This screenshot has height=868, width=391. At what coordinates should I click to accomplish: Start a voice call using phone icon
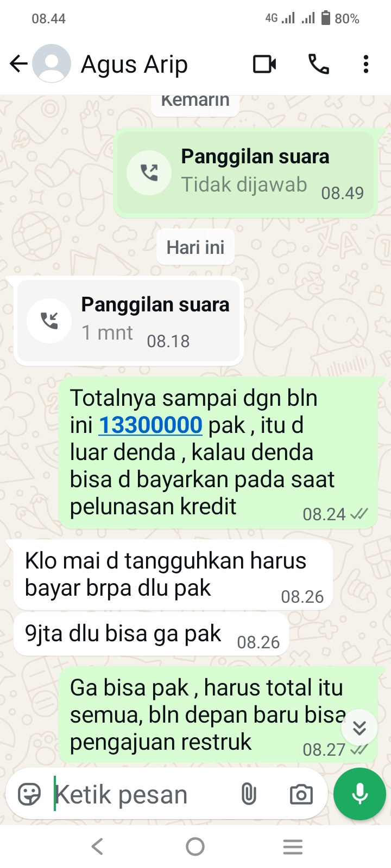pyautogui.click(x=319, y=64)
